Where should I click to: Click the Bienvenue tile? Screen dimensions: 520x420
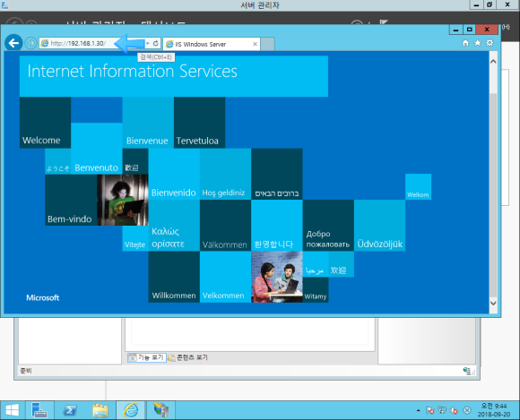click(x=148, y=123)
